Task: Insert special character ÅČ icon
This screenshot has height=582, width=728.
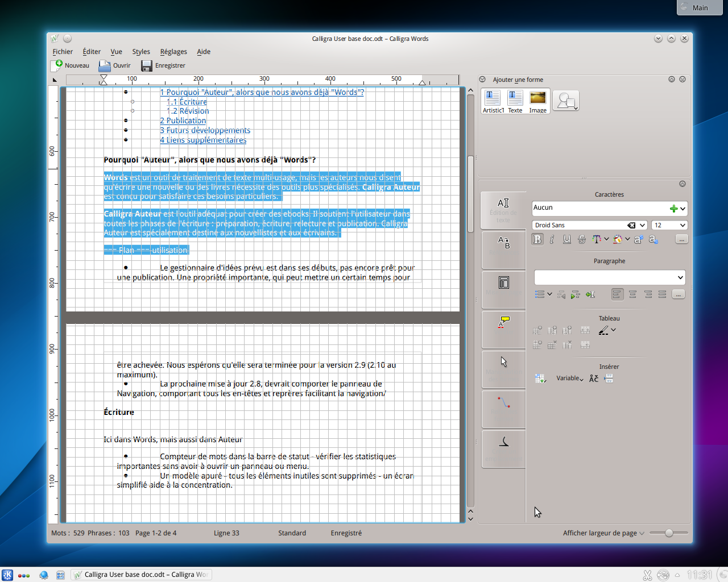Action: (x=594, y=379)
